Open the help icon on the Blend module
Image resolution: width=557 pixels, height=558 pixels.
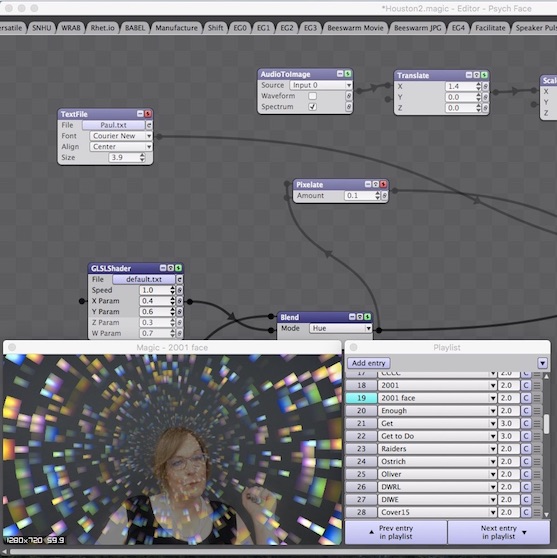pyautogui.click(x=360, y=316)
